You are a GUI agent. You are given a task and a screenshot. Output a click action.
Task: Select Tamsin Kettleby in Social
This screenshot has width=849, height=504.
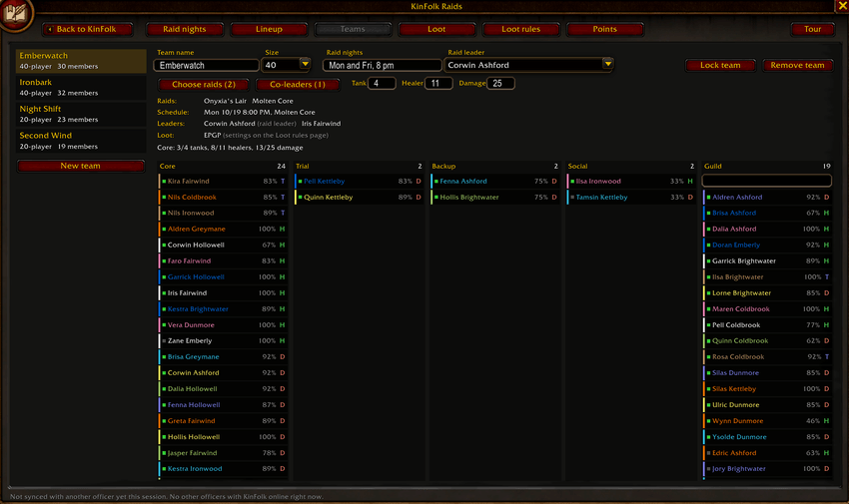coord(631,198)
